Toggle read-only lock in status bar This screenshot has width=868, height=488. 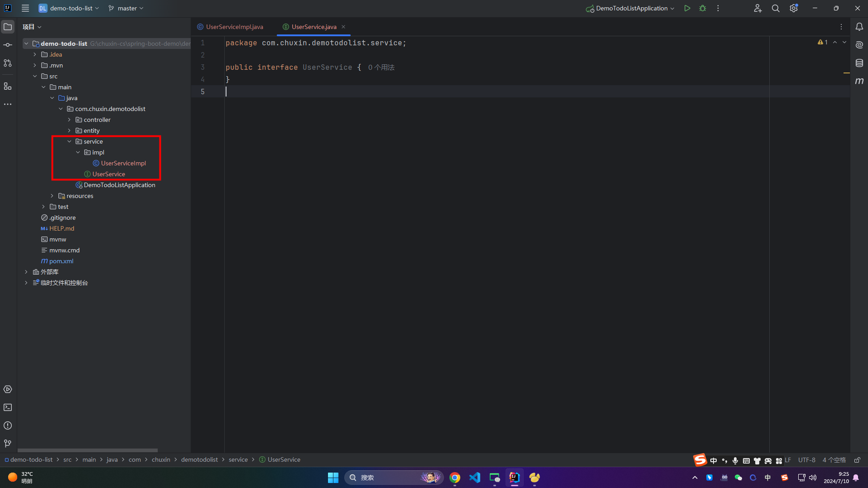click(x=857, y=460)
